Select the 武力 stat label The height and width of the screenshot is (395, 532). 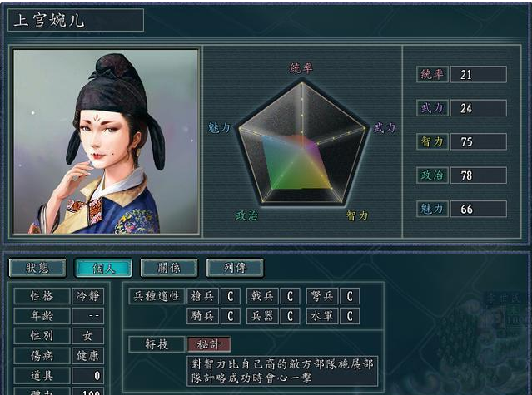click(x=432, y=108)
